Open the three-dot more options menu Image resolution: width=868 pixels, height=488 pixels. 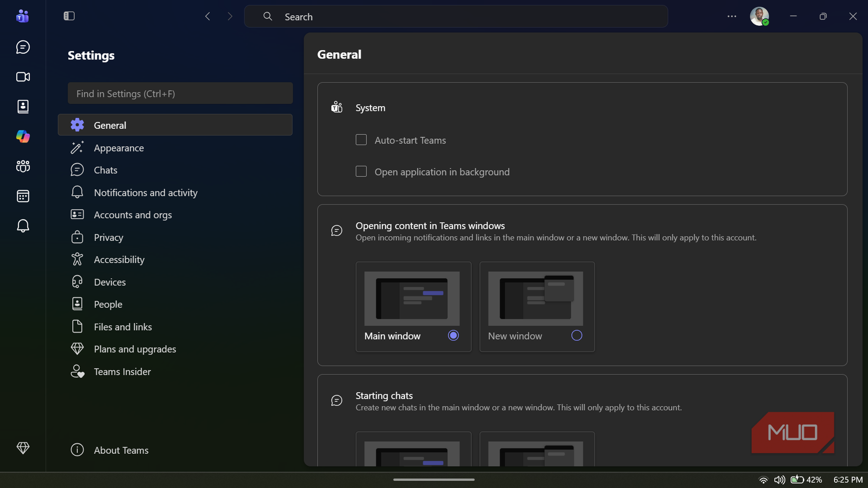coord(732,16)
